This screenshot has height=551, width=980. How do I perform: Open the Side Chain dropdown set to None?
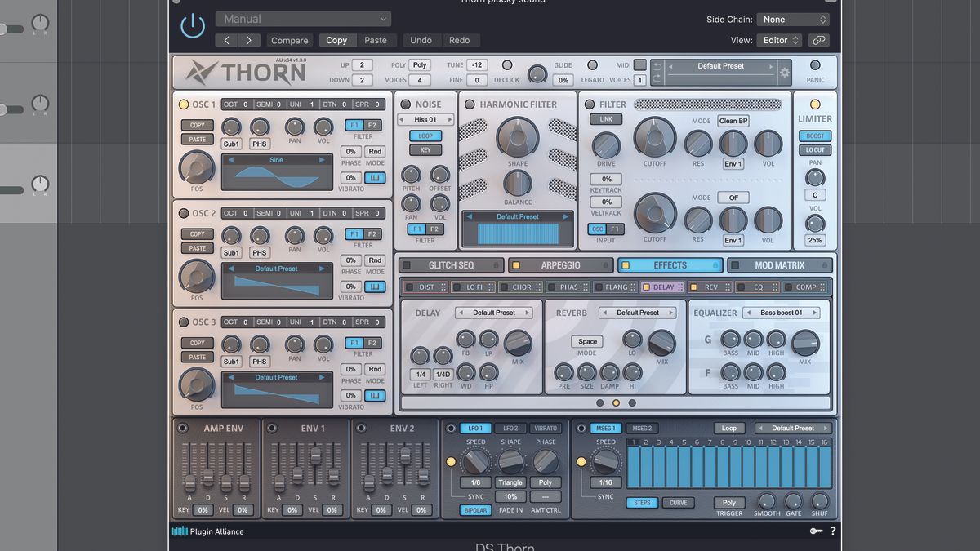coord(793,18)
